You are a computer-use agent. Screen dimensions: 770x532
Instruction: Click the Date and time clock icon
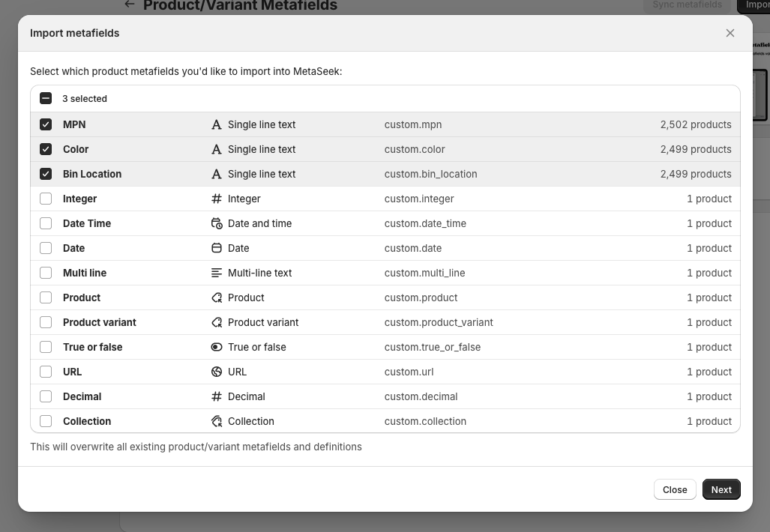click(217, 223)
